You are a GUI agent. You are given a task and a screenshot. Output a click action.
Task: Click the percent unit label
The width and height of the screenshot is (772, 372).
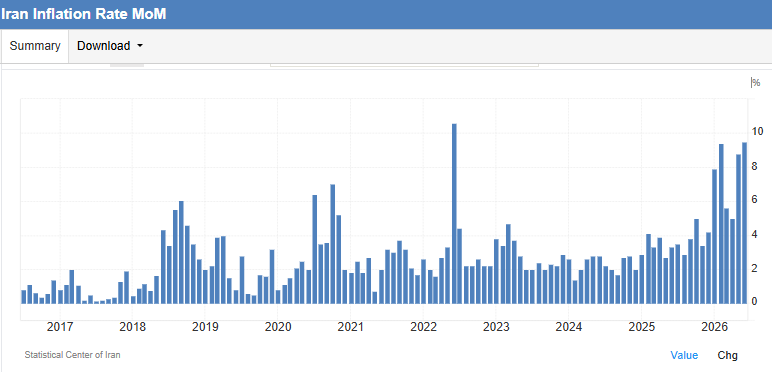pyautogui.click(x=755, y=83)
